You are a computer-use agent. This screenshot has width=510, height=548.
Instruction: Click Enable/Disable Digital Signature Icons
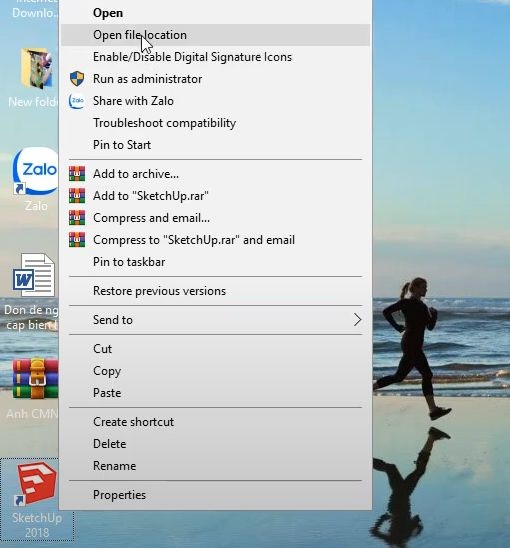coord(215,57)
